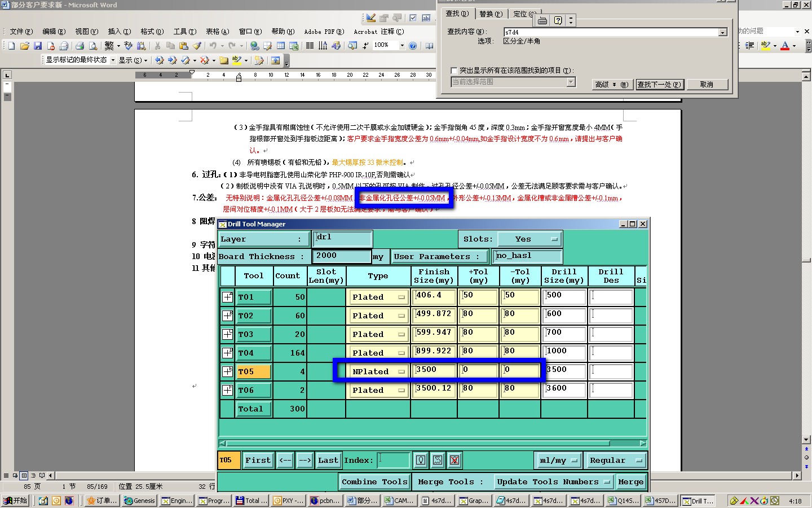Click the Merge button
The width and height of the screenshot is (812, 508).
pyautogui.click(x=630, y=481)
